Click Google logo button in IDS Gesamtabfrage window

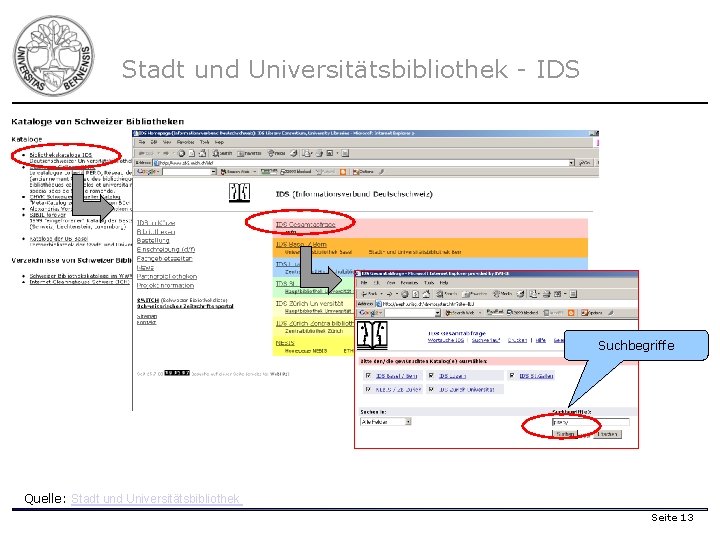(x=370, y=313)
